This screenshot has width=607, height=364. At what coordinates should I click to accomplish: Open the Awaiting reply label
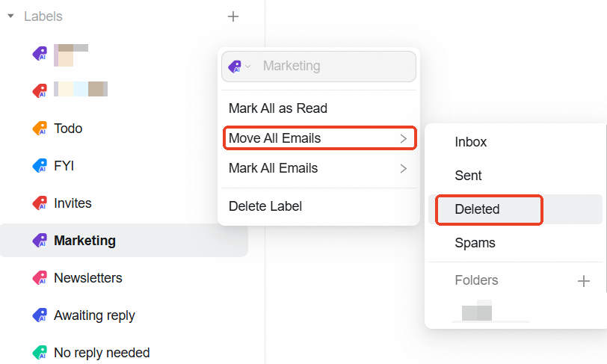point(94,315)
